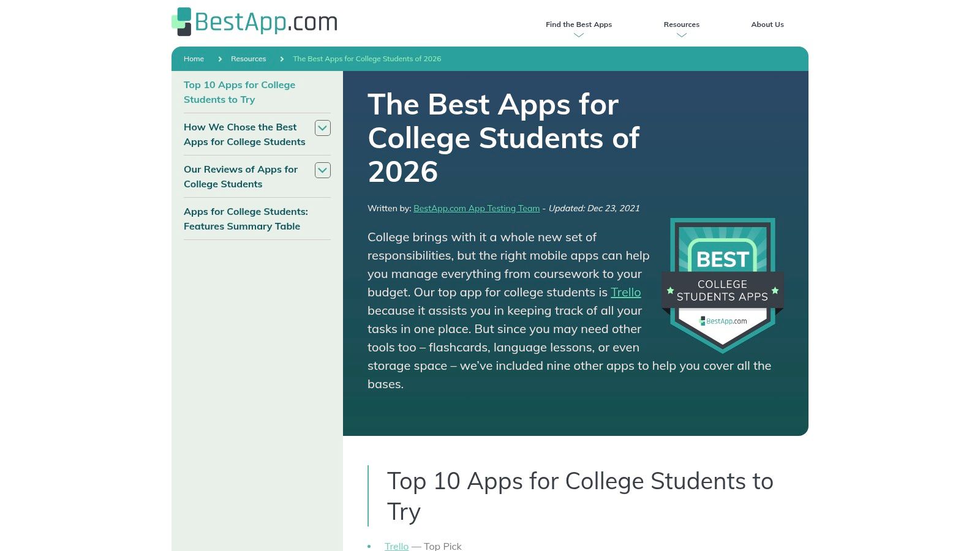980x551 pixels.
Task: Click the chevron below Find the Best Apps
Action: point(579,36)
